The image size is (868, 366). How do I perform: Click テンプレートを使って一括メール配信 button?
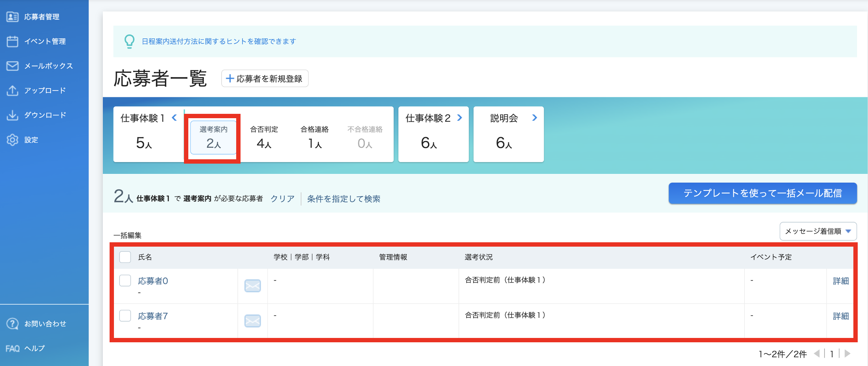[x=762, y=193]
